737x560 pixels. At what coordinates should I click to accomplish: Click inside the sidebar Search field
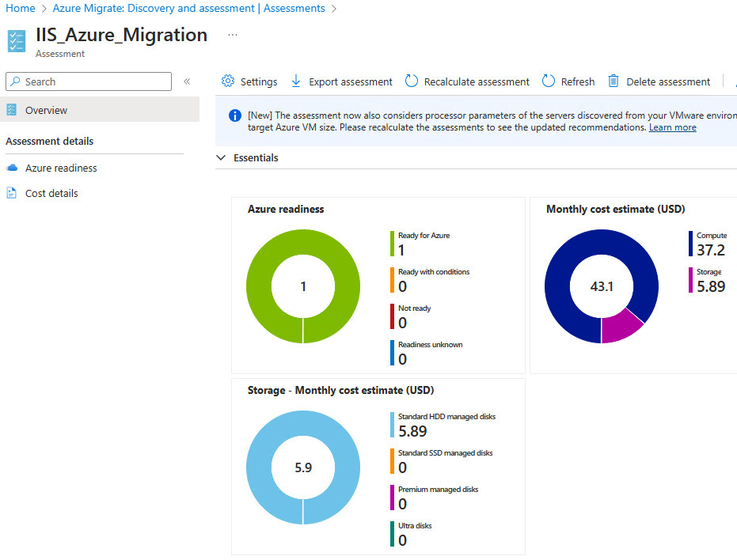89,81
